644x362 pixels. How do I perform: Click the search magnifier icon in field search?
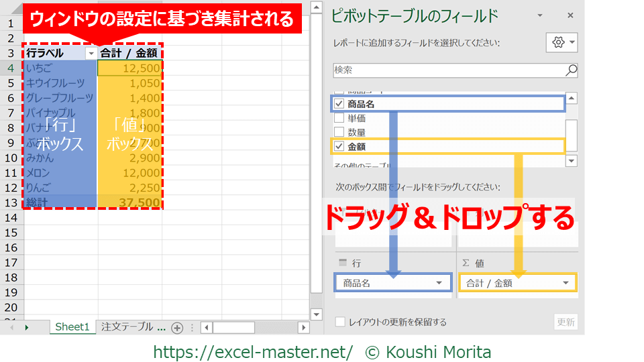(x=571, y=70)
